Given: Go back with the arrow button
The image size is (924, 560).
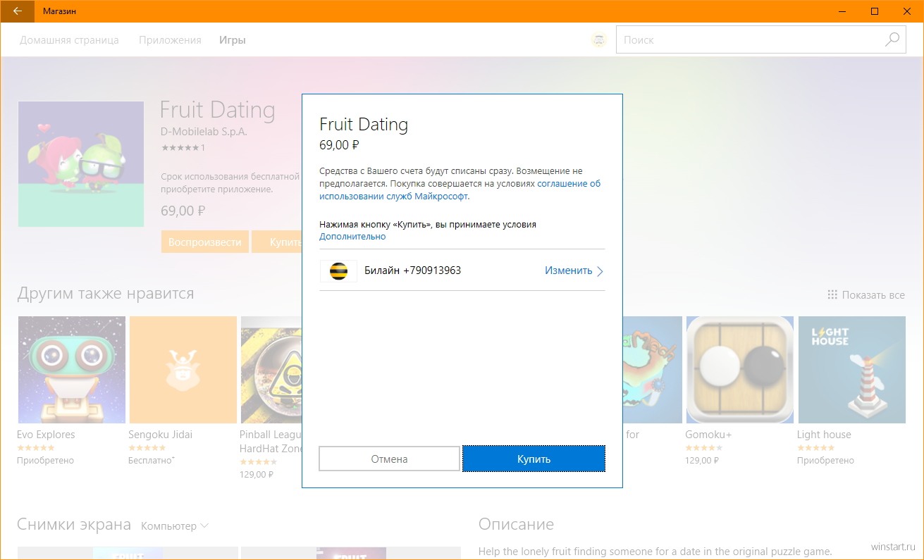Looking at the screenshot, I should click(x=18, y=11).
